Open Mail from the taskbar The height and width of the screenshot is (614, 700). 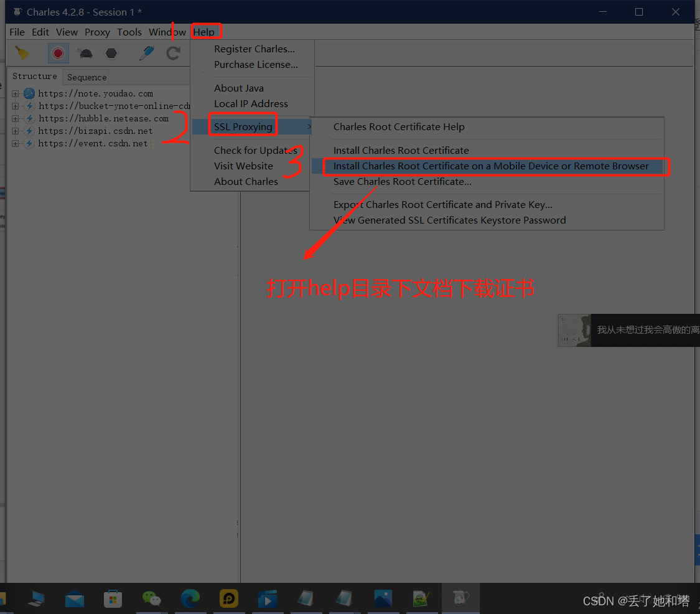click(x=75, y=599)
